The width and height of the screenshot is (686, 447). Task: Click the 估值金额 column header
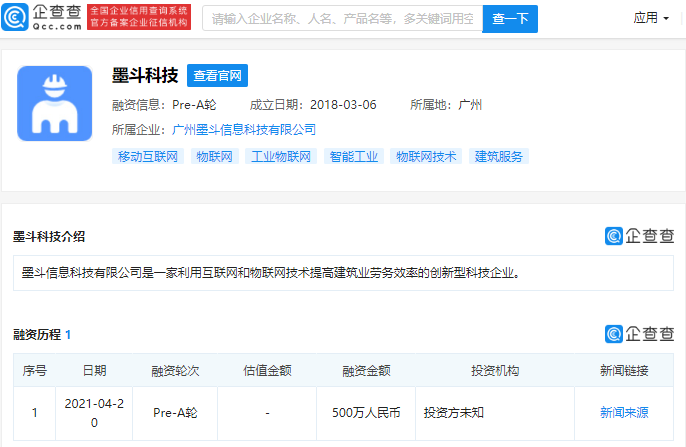pyautogui.click(x=267, y=370)
